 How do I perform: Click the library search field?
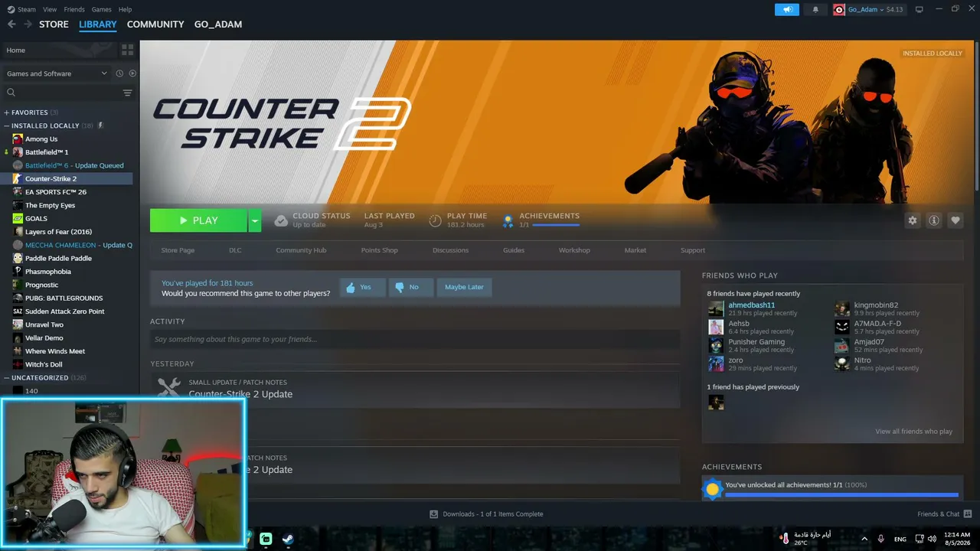point(68,93)
